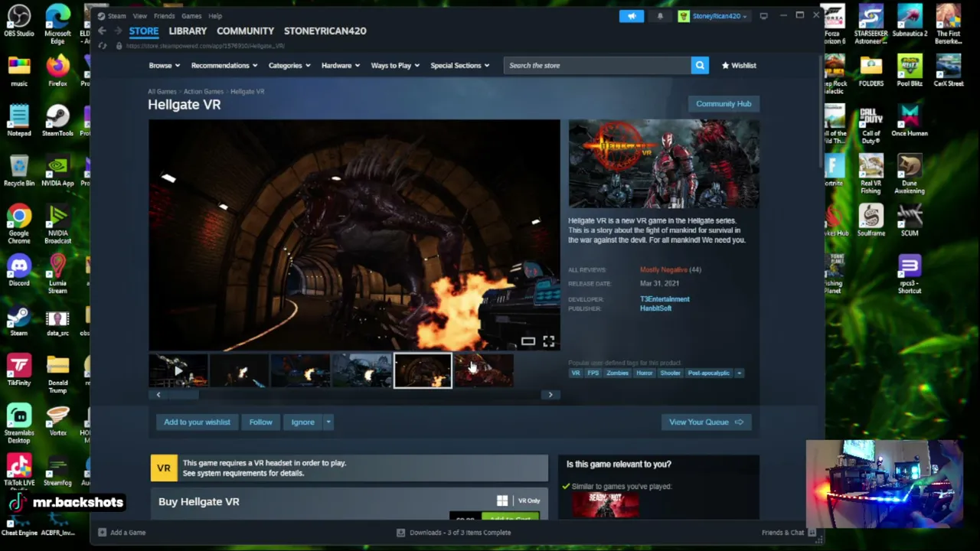Open TikTok LIVE Studio desktop icon
This screenshot has height=551, width=980.
19,470
